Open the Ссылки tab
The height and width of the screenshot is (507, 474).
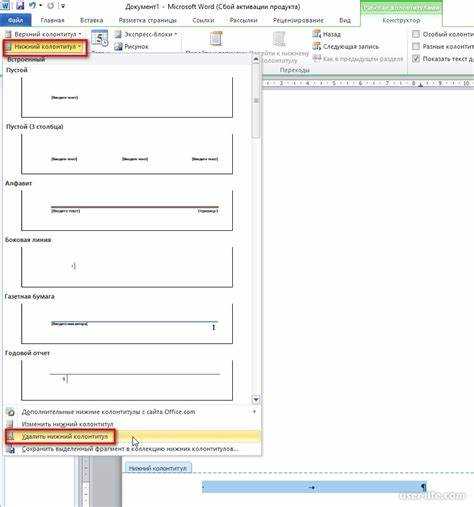pos(203,20)
